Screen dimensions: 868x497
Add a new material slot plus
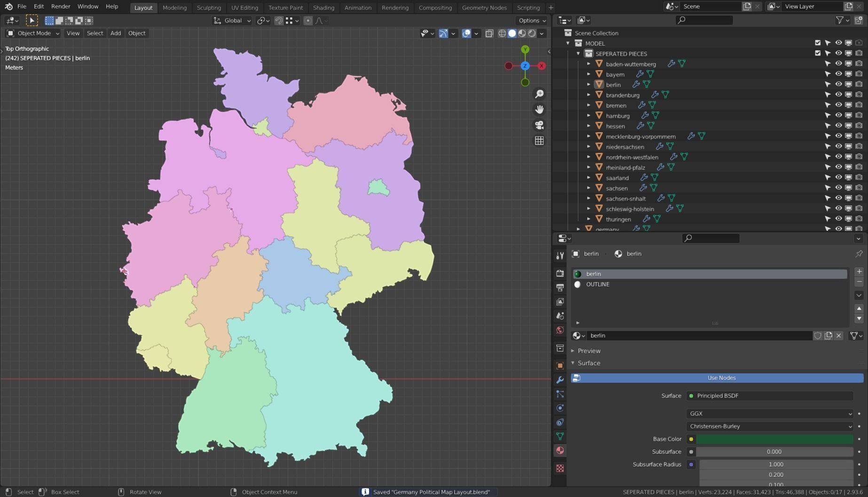pos(859,272)
